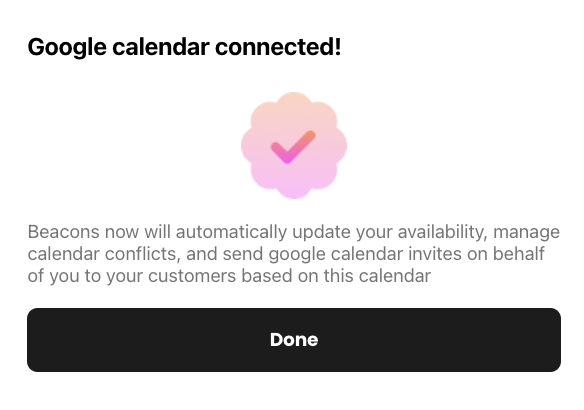This screenshot has height=410, width=584.
Task: Click the left lobe of the success badge
Action: pos(250,145)
